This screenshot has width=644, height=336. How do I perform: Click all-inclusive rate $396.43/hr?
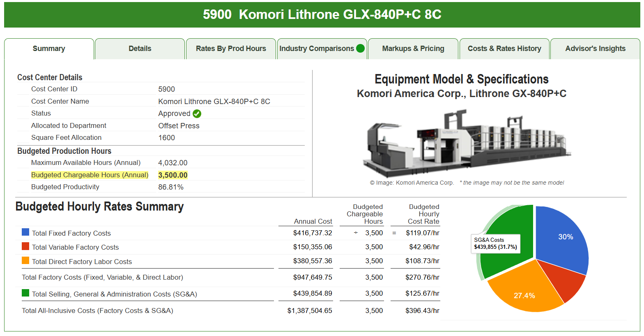point(423,311)
